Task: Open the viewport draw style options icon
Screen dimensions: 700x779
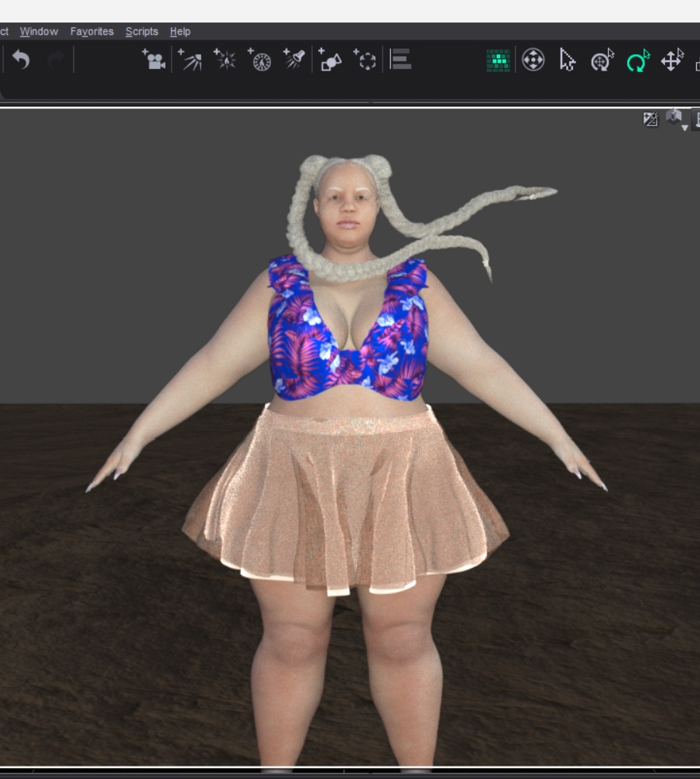Action: click(x=650, y=118)
